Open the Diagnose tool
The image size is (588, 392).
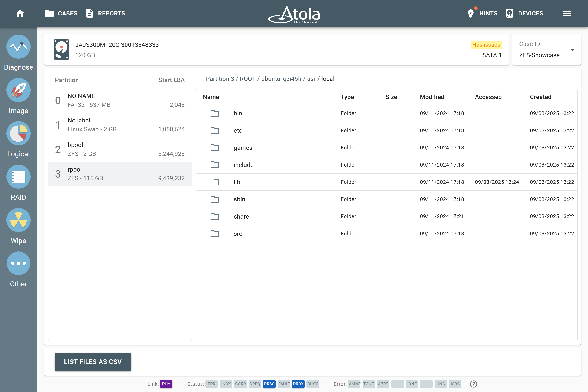point(18,47)
